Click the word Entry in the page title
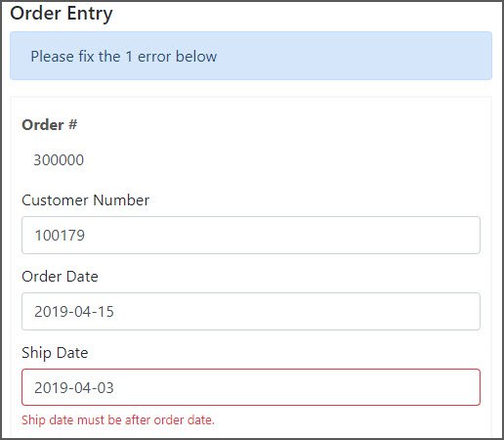 click(90, 15)
